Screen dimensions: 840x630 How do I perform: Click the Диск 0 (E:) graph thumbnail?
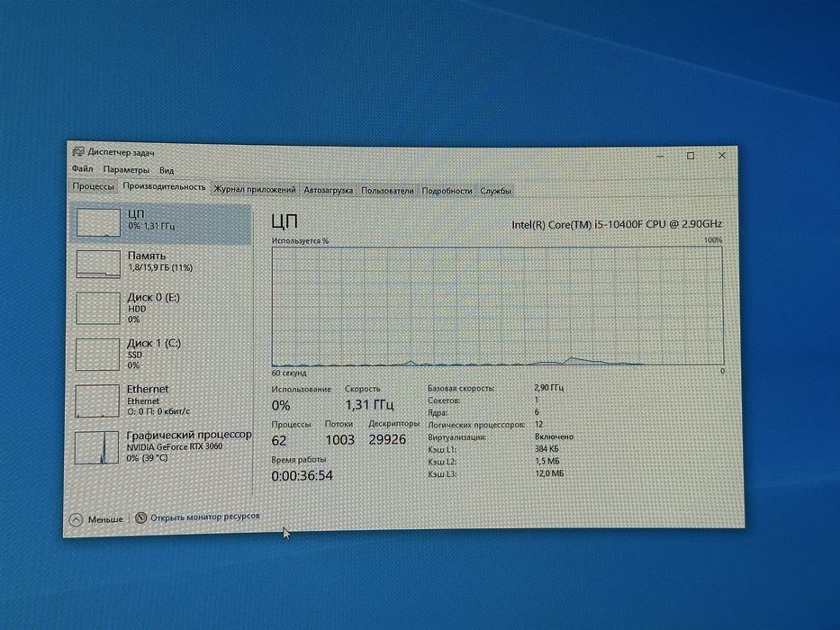[x=97, y=308]
